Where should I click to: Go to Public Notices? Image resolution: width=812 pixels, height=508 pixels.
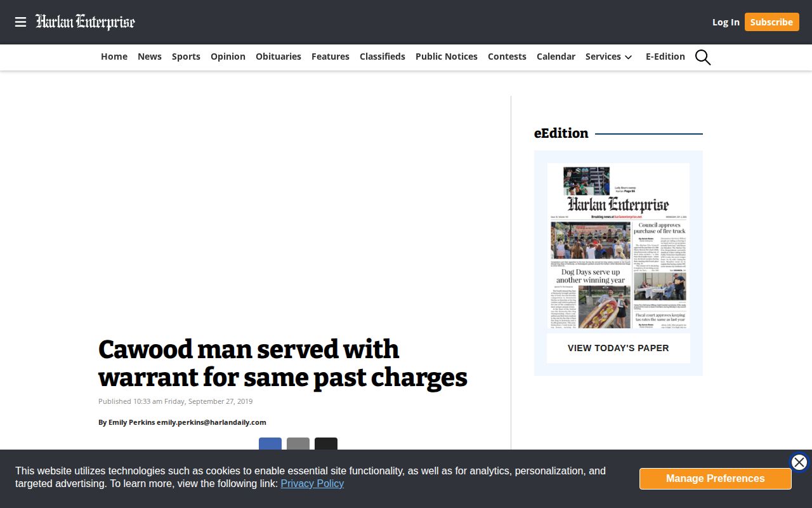tap(447, 57)
